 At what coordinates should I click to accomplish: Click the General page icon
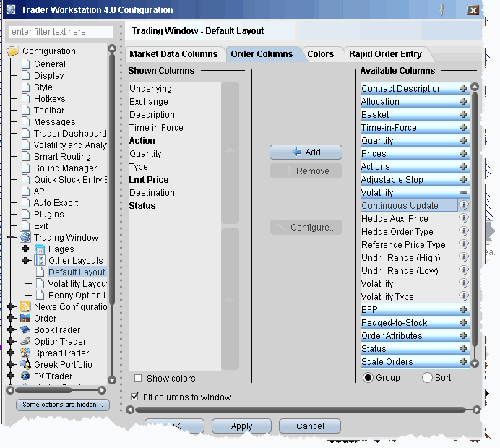click(25, 64)
